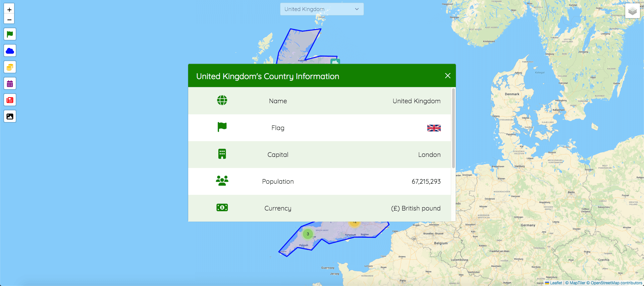Close the Country Information modal
Screen dimensions: 644x286
447,76
